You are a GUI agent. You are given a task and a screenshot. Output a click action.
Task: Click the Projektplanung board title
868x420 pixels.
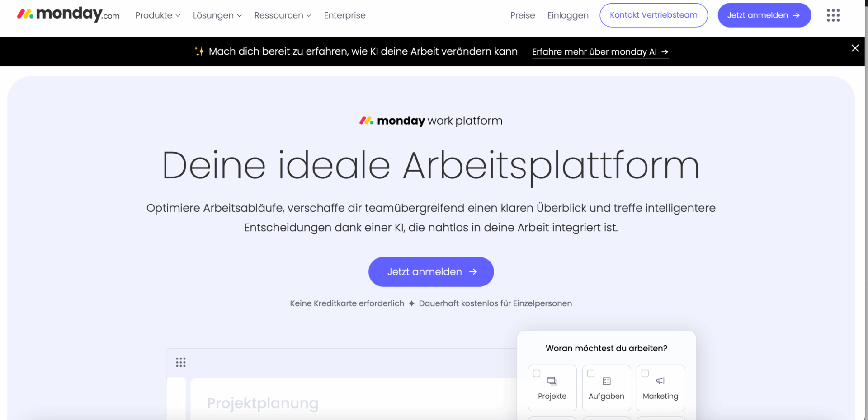(263, 403)
